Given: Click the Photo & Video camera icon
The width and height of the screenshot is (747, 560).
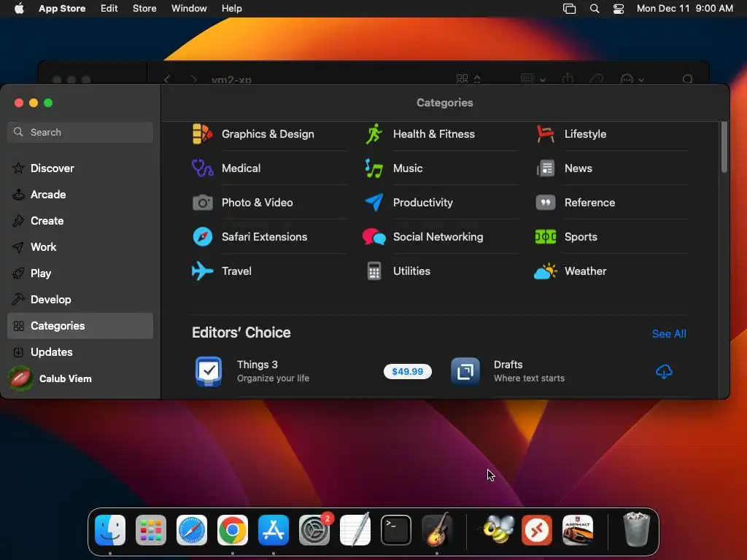Looking at the screenshot, I should pos(203,203).
